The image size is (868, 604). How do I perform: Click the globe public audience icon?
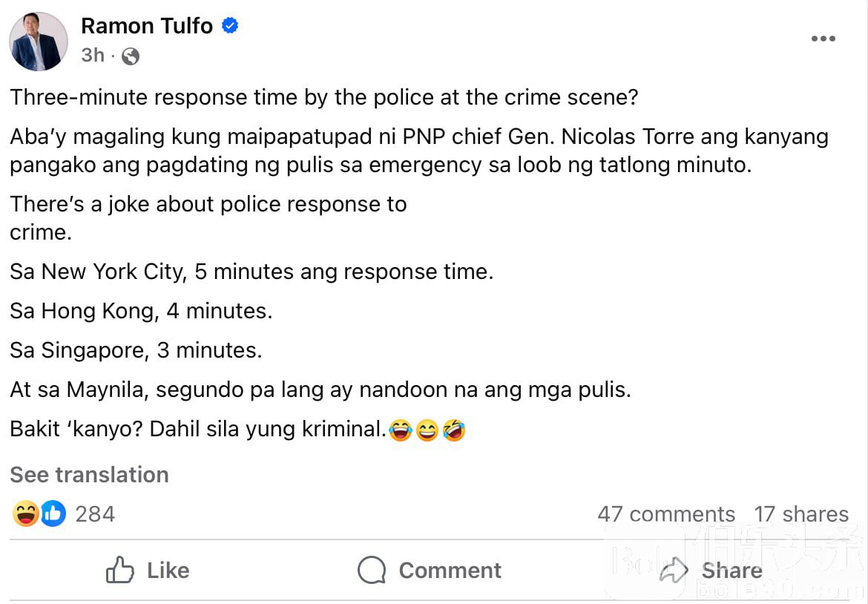click(131, 56)
